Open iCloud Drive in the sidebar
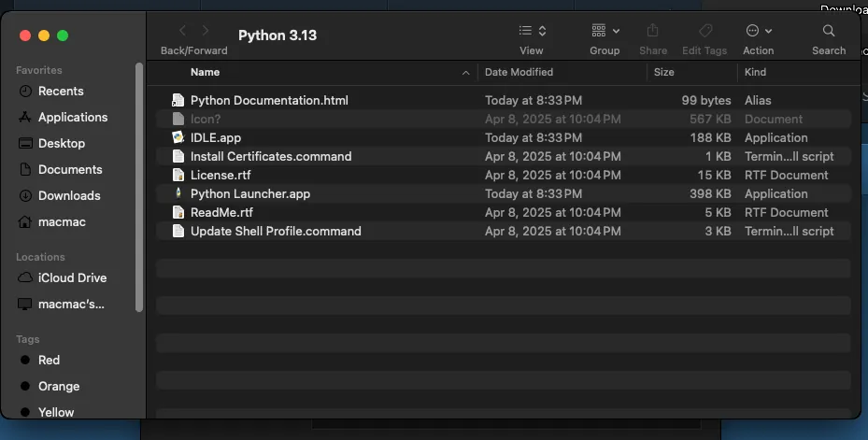Viewport: 868px width, 440px height. coord(72,277)
